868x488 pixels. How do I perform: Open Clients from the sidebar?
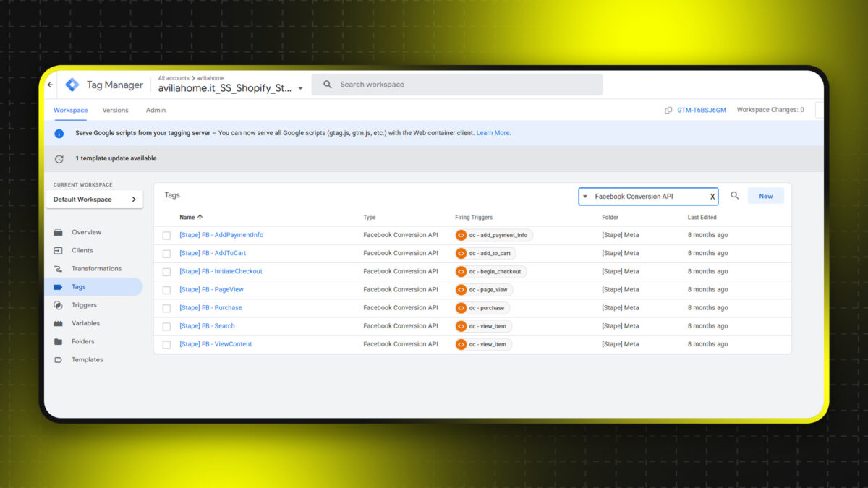(82, 250)
